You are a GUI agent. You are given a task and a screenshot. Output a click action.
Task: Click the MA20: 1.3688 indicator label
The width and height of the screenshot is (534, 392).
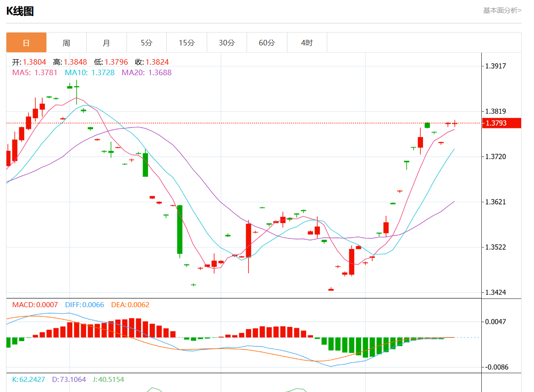click(146, 72)
